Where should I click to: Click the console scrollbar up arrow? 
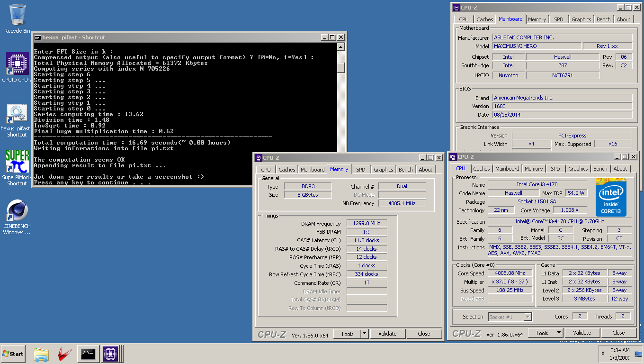[341, 46]
